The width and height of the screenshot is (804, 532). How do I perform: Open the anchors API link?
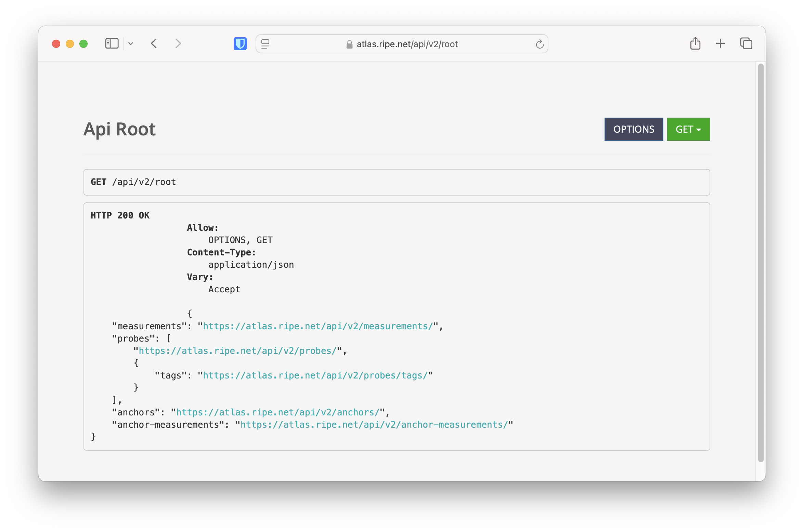point(278,412)
